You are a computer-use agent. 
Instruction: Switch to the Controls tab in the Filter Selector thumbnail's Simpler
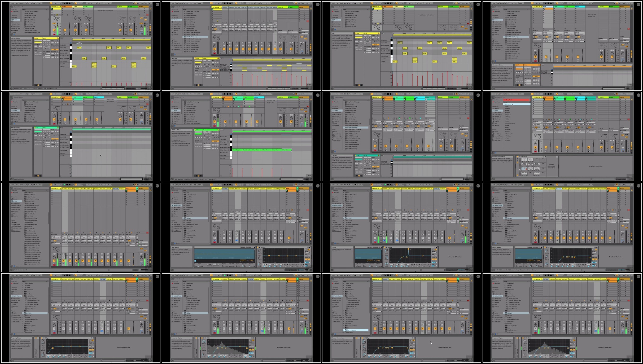[248, 247]
